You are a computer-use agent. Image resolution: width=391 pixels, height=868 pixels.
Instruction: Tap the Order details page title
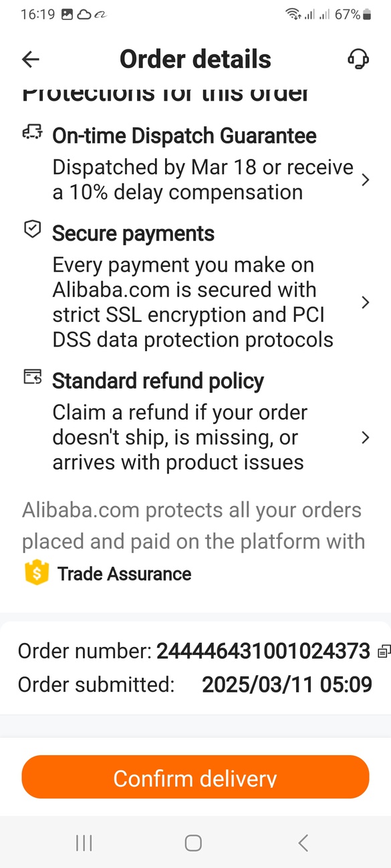pos(195,59)
